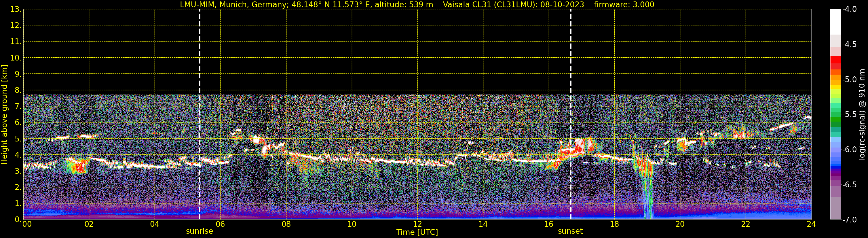Click the '1.' height tick label

point(18,203)
